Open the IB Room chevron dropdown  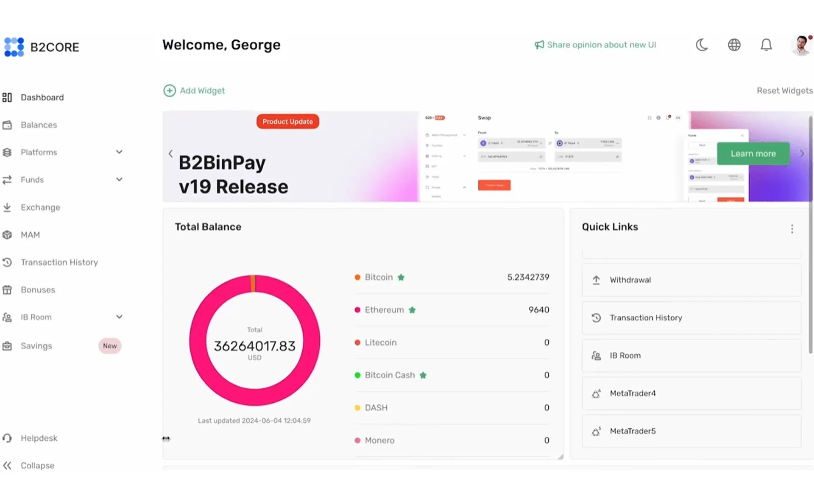pos(119,317)
